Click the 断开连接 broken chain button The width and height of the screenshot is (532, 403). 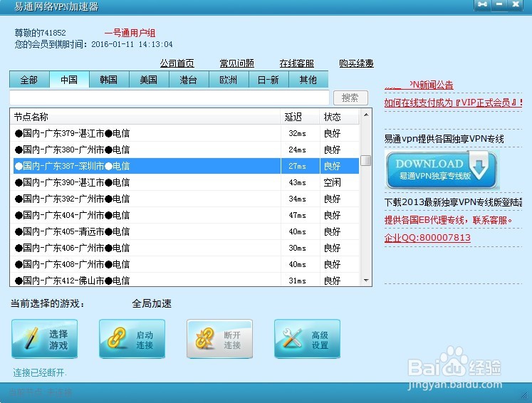coord(219,339)
